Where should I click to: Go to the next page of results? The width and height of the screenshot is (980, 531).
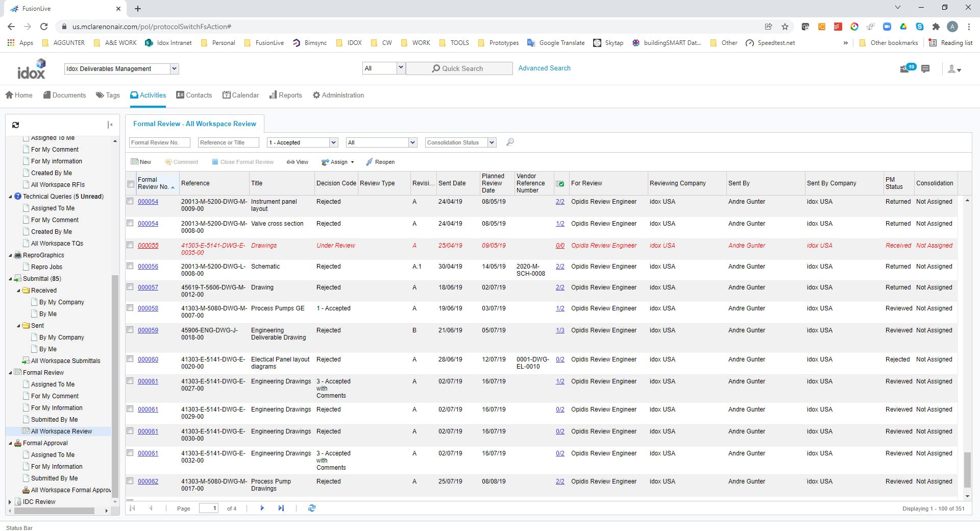[x=262, y=508]
